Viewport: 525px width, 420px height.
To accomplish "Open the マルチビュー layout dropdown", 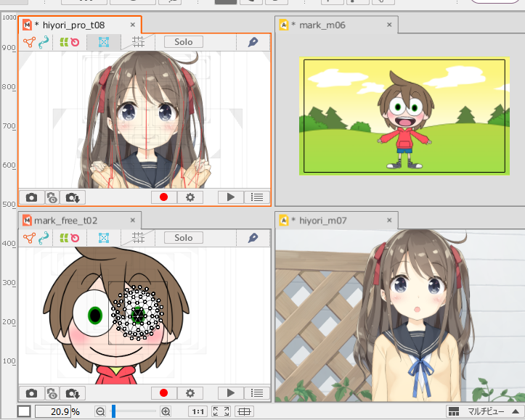I will pos(483,411).
